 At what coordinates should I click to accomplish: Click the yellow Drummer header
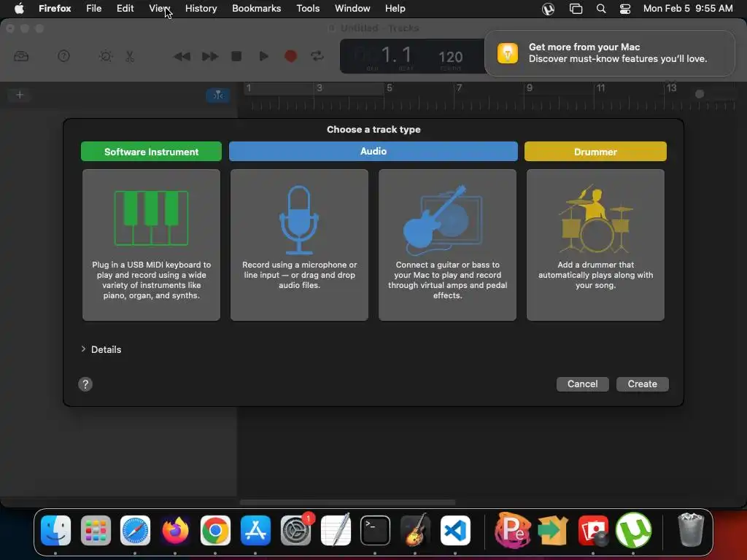tap(595, 152)
